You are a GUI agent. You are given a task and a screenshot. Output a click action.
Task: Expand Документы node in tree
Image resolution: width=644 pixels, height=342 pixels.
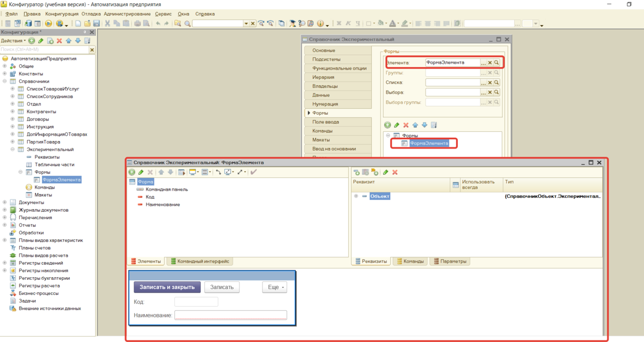4,203
